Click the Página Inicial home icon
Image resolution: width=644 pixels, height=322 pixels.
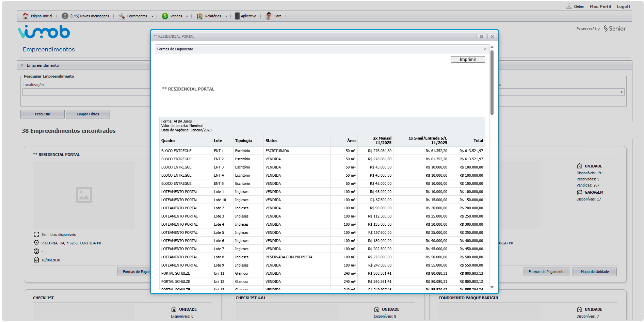(26, 16)
